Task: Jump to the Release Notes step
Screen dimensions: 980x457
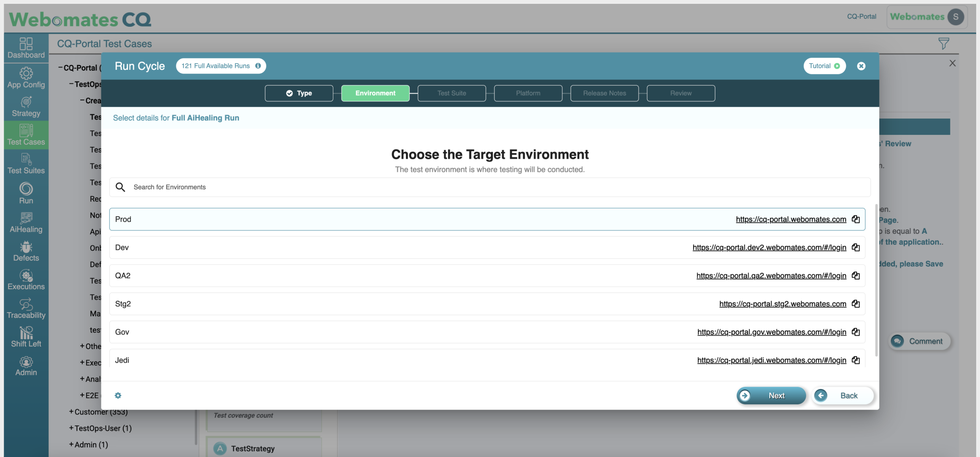Action: (605, 93)
